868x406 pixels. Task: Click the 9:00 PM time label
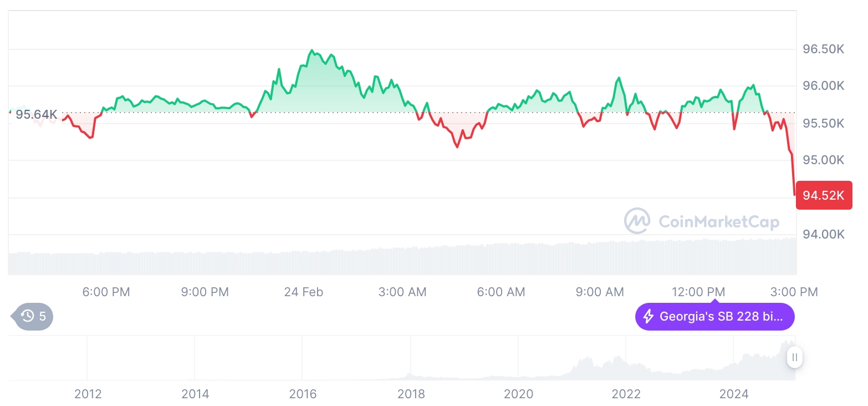pos(205,292)
